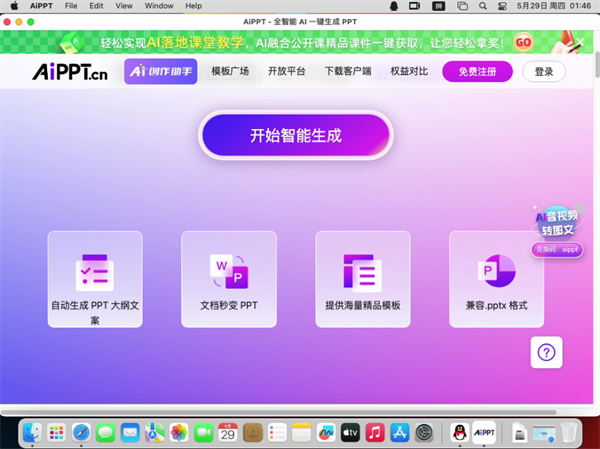Click the 免费注册 button
This screenshot has height=449, width=600.
477,72
